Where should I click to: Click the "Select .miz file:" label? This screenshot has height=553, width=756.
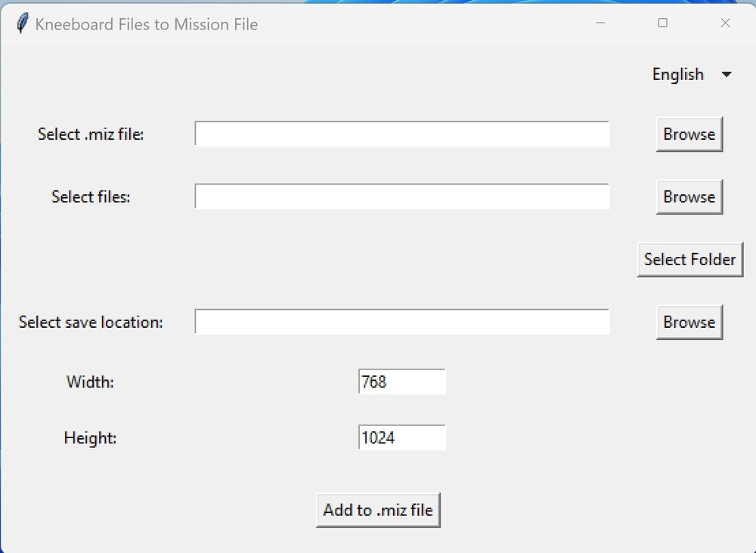coord(91,134)
